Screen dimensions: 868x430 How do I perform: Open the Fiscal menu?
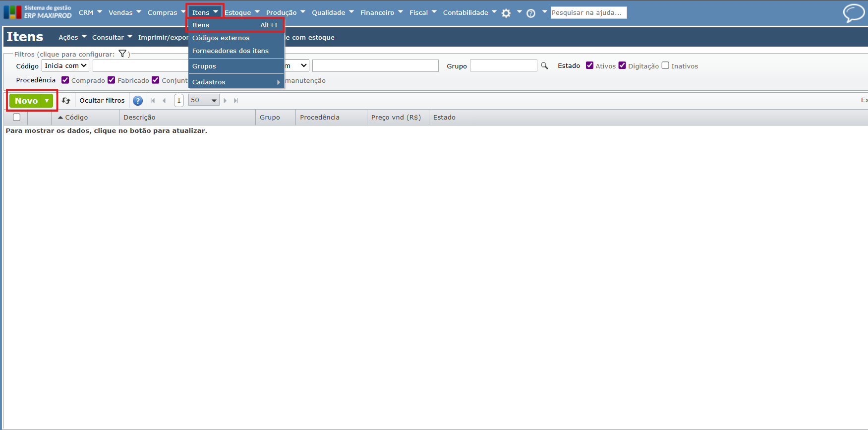(423, 12)
